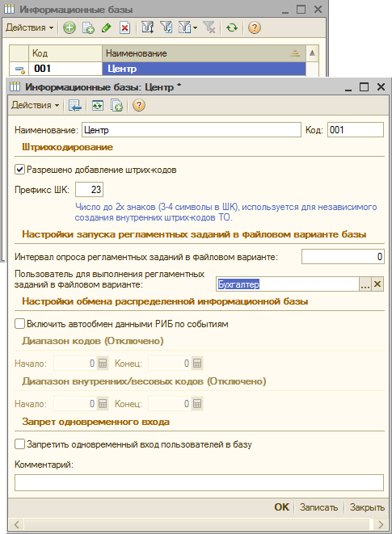Image resolution: width=392 pixels, height=534 pixels.
Task: Click the Диапазон кодов Начало field
Action: pyautogui.click(x=75, y=364)
